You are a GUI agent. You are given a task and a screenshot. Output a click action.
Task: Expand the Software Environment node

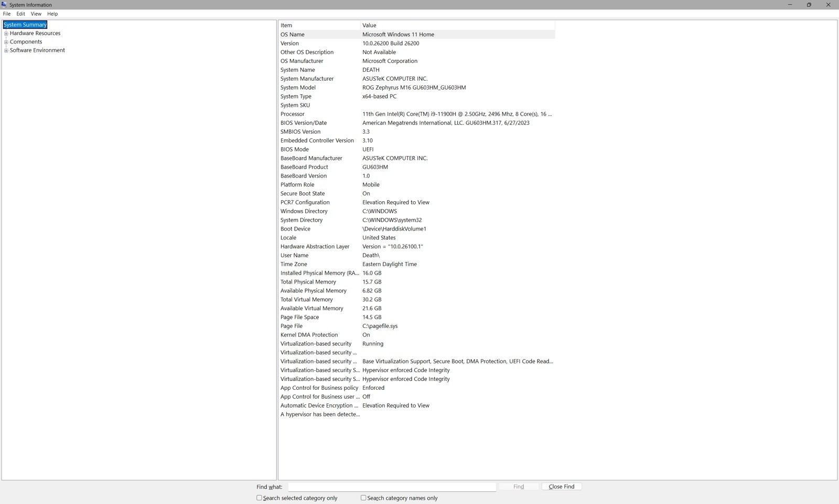coord(6,50)
